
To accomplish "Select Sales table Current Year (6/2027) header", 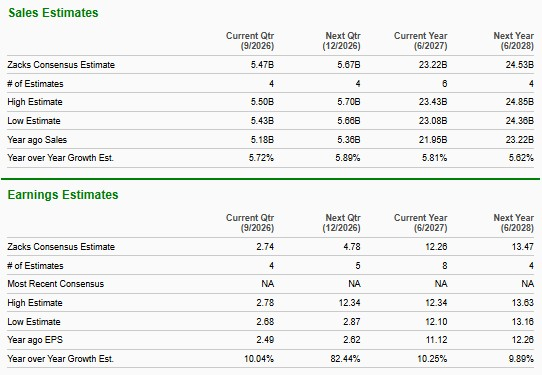I will (x=421, y=41).
